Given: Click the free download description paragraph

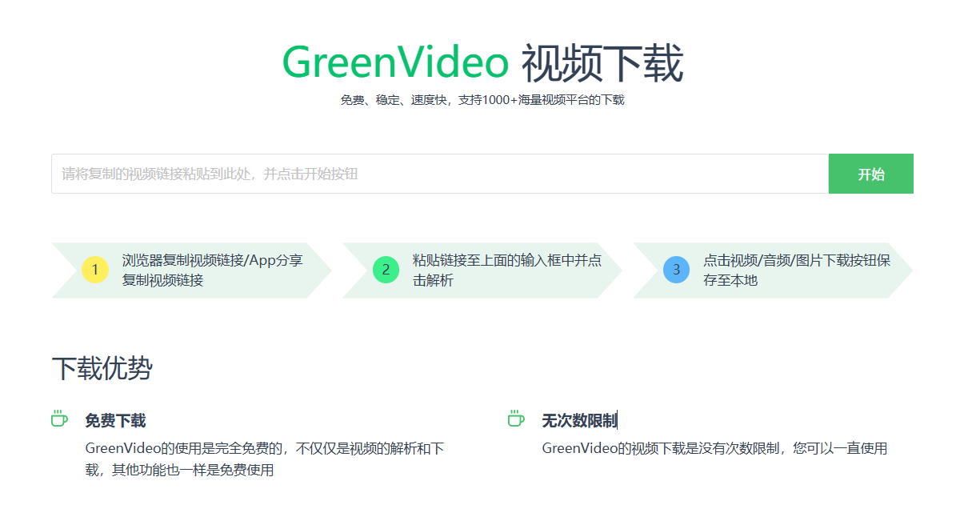Looking at the screenshot, I should (x=264, y=459).
